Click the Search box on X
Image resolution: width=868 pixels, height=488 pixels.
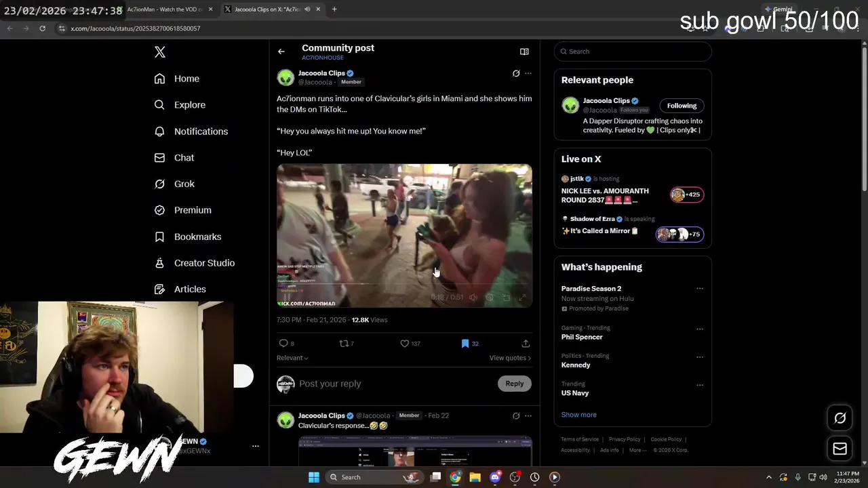point(633,52)
